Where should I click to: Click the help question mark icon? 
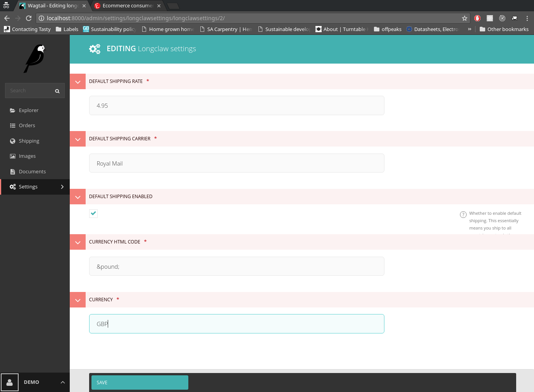pyautogui.click(x=463, y=214)
